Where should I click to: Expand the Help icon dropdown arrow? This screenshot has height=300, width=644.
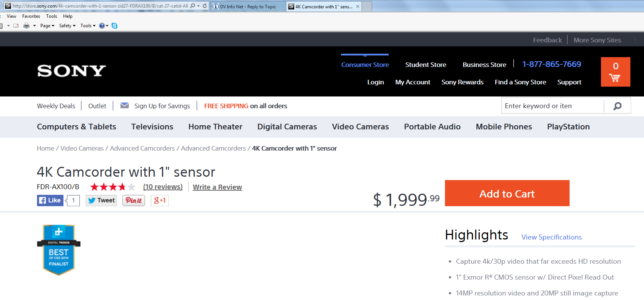click(107, 26)
